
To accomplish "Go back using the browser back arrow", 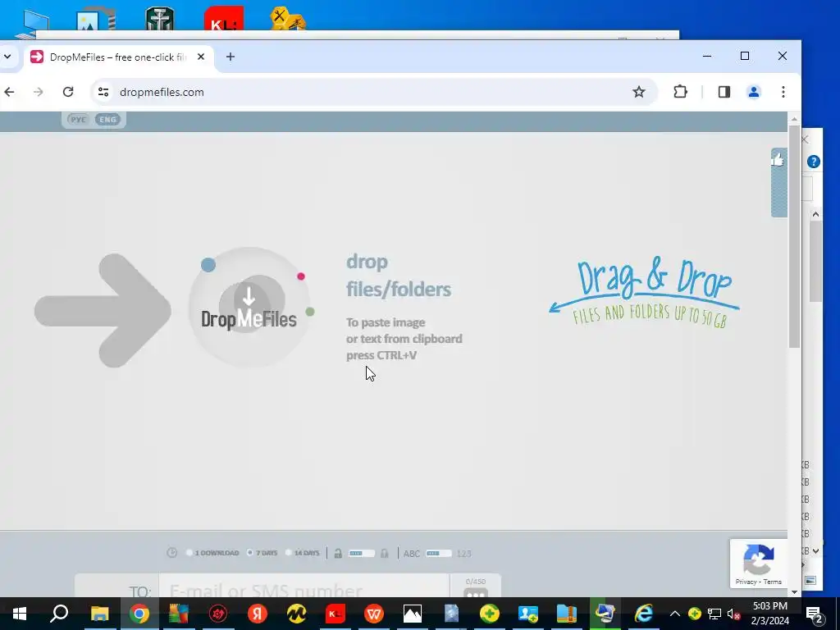I will click(x=9, y=92).
